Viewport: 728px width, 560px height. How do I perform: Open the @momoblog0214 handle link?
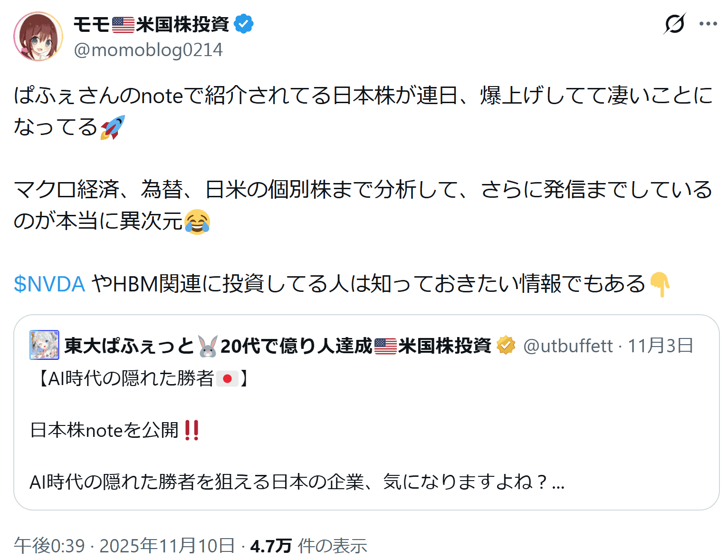148,50
